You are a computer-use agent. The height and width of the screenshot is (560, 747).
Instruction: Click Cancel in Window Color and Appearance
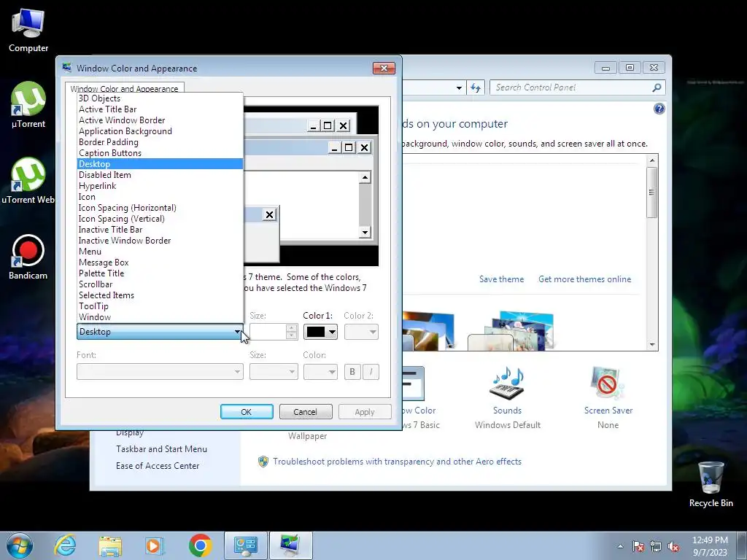[x=306, y=412]
